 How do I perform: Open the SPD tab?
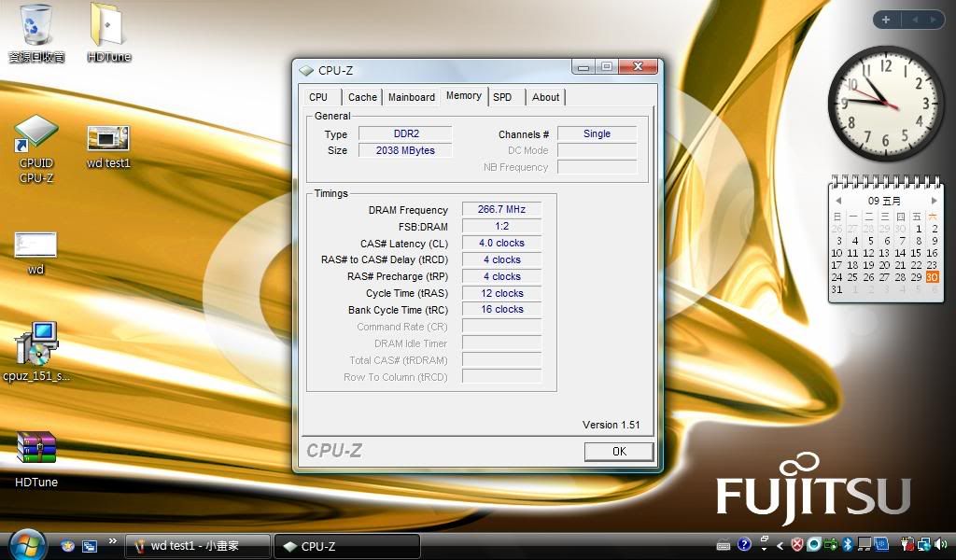[x=506, y=97]
